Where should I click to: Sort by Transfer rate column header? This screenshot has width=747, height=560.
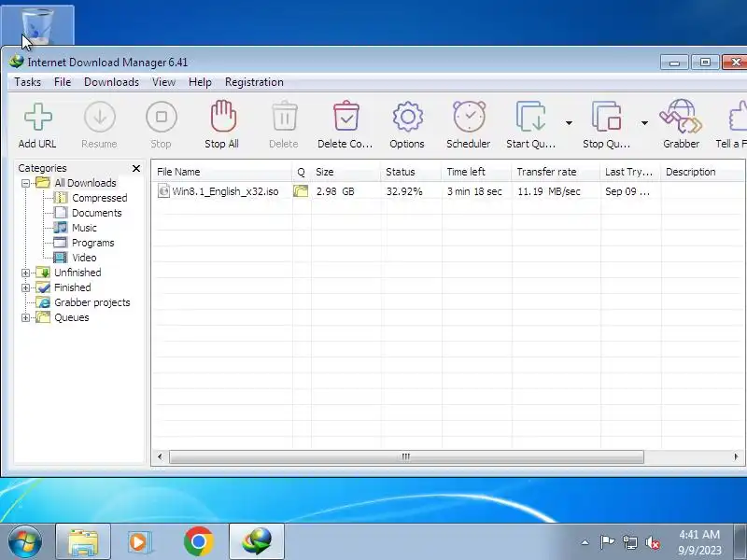556,172
